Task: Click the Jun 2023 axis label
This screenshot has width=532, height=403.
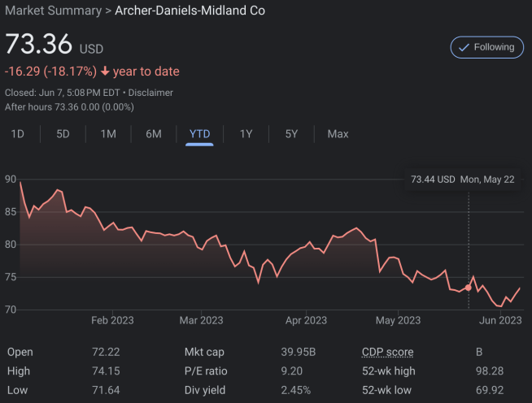Action: point(500,320)
